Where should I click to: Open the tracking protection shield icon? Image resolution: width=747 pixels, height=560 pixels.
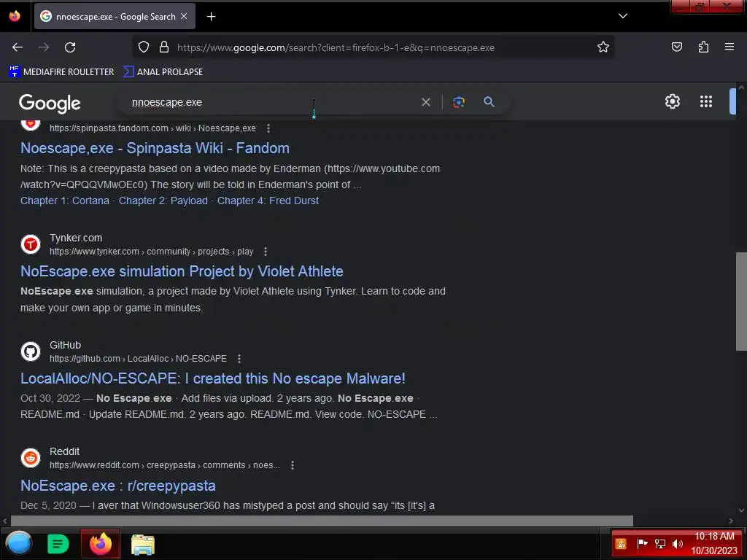click(144, 47)
